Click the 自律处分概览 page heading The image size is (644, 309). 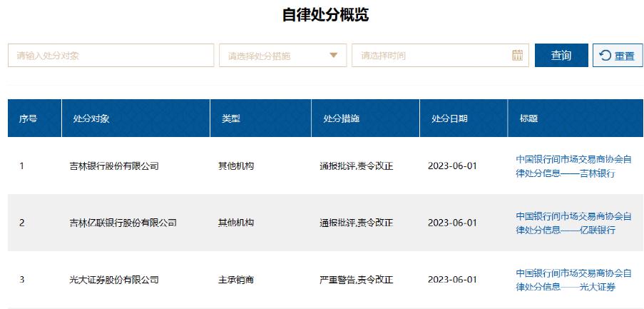tap(325, 15)
